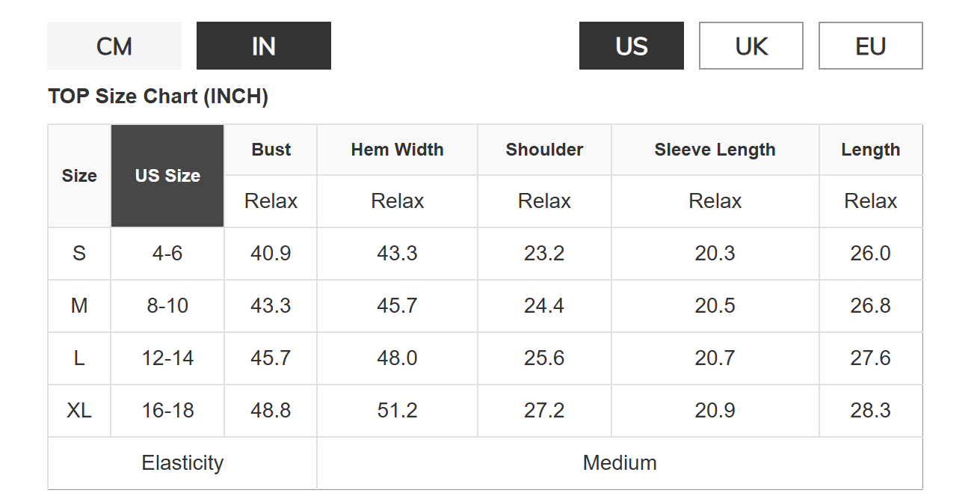Switch sizing to UK
The height and width of the screenshot is (502, 980).
(x=751, y=46)
